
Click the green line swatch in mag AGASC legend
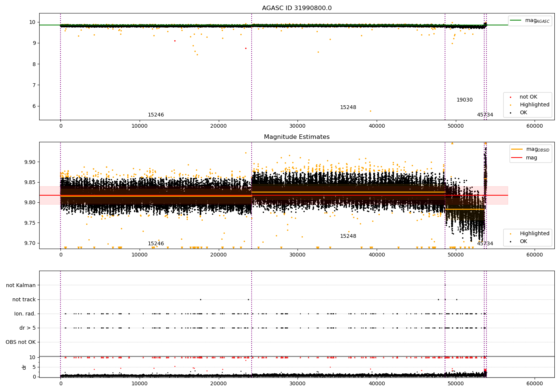[x=516, y=20]
